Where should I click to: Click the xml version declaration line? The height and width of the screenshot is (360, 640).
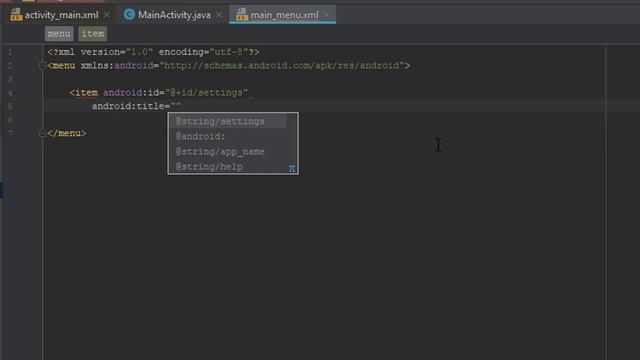153,52
